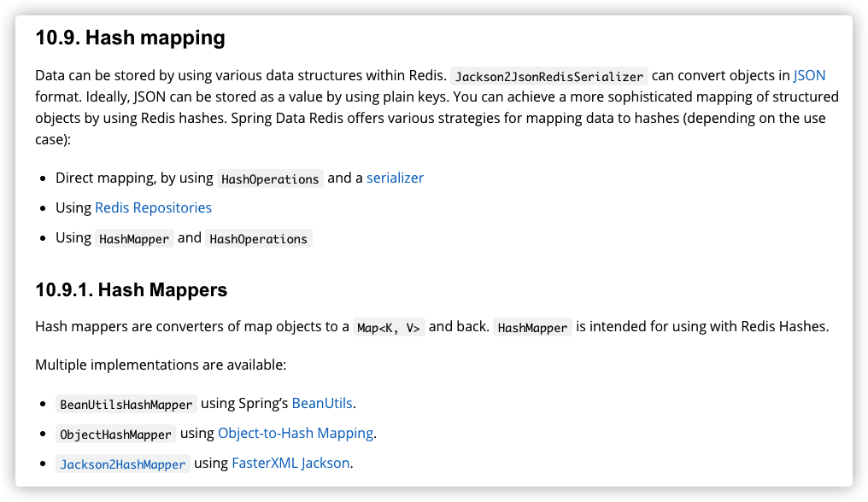868x502 pixels.
Task: Click the BeanUtilsHashMapper code term
Action: tap(126, 404)
